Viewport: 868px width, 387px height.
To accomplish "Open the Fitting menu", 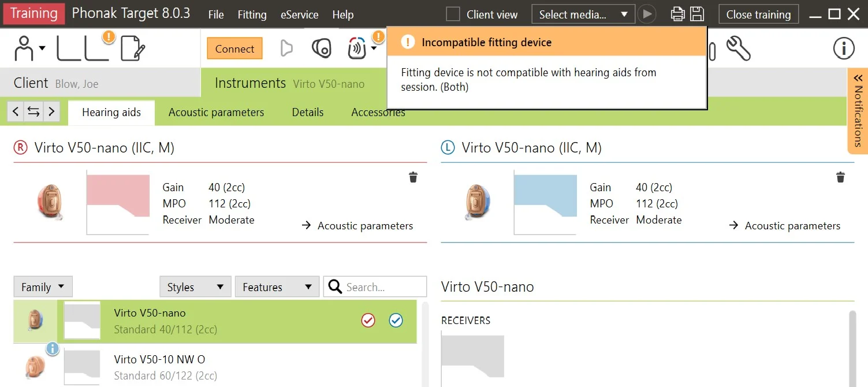I will tap(252, 14).
